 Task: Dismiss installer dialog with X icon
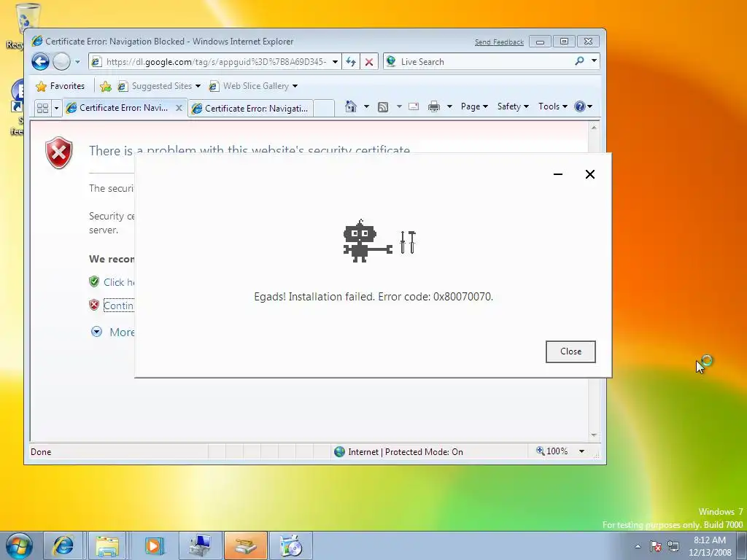tap(589, 174)
